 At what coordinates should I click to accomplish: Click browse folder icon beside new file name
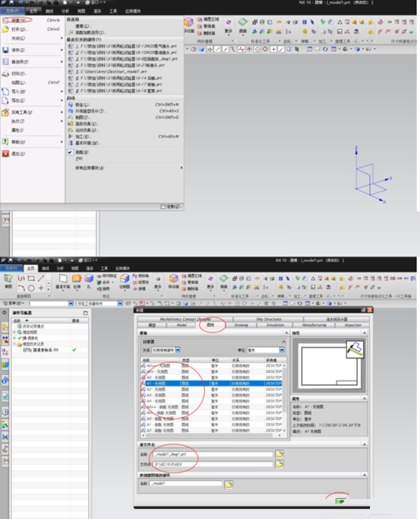coord(279,454)
